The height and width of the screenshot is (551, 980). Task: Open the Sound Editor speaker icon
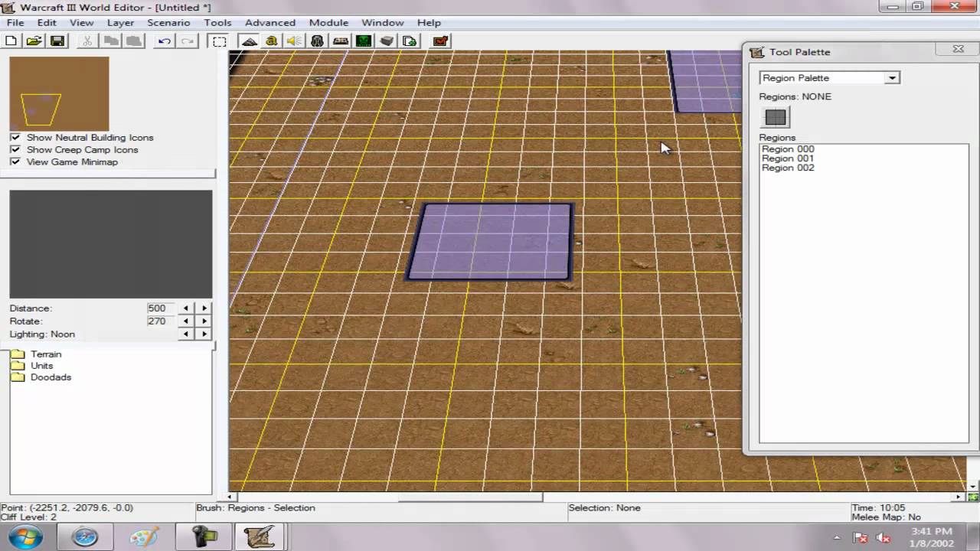pos(294,41)
